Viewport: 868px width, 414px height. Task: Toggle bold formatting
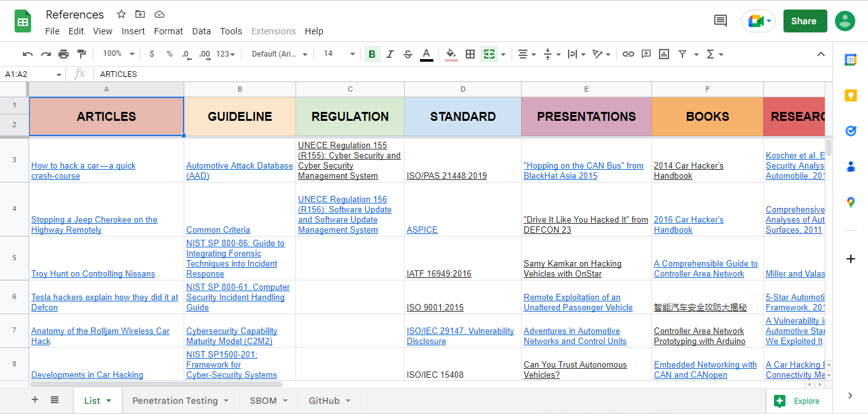click(x=372, y=54)
